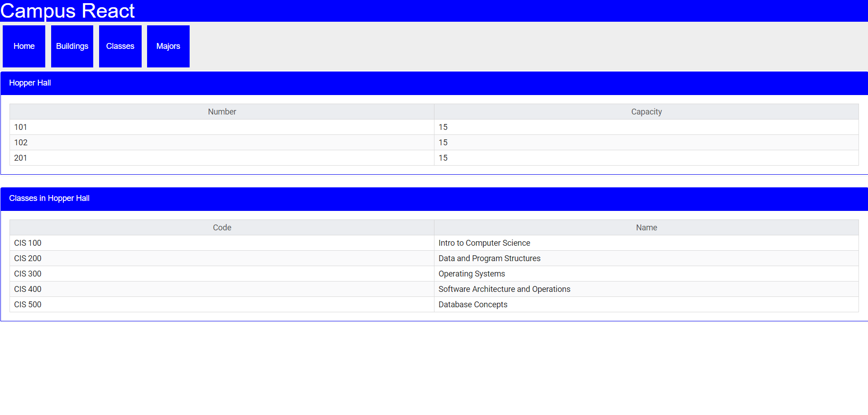
Task: Click capacity 15 for room 101
Action: point(646,127)
